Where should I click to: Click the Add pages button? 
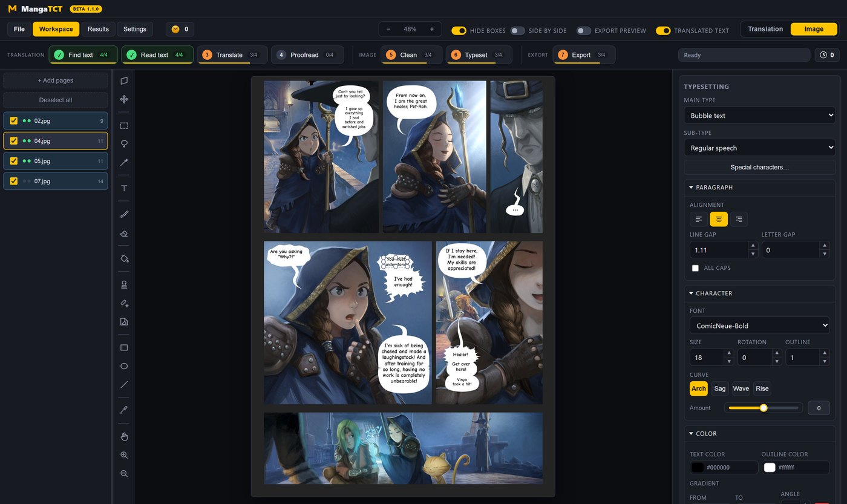(56, 80)
